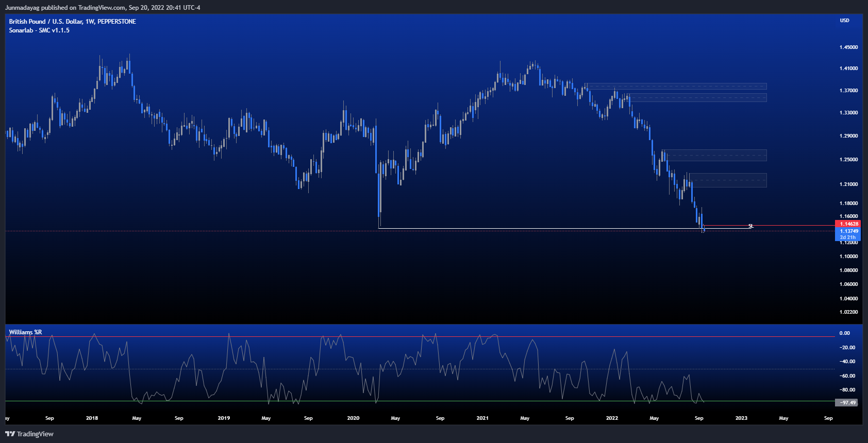Click the -20.00 Williams %R scale label
This screenshot has width=868, height=443.
pyautogui.click(x=847, y=348)
